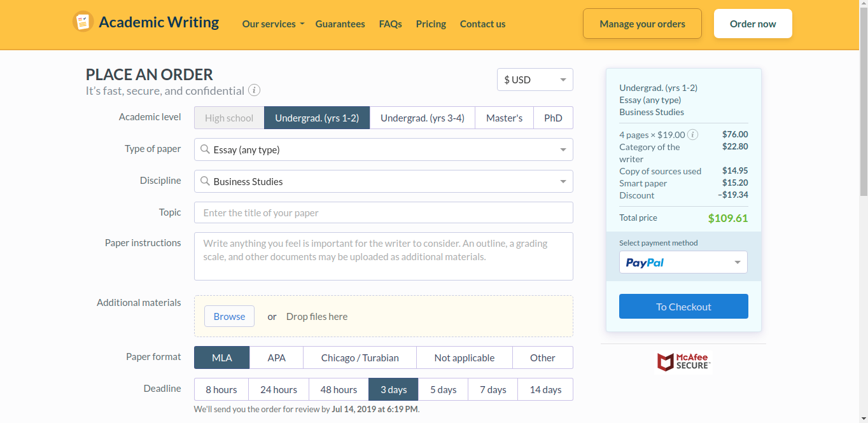Go to the Guarantees page
The width and height of the screenshot is (868, 423).
340,24
